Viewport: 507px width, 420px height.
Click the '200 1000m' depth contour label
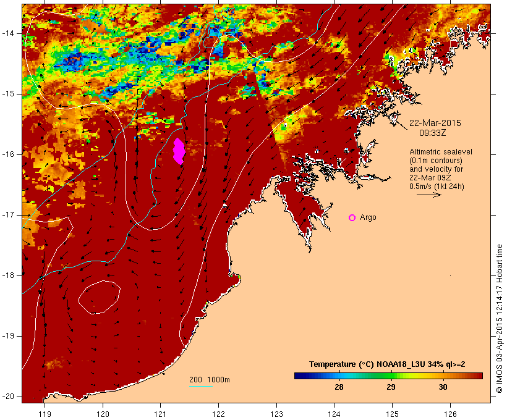[210, 380]
